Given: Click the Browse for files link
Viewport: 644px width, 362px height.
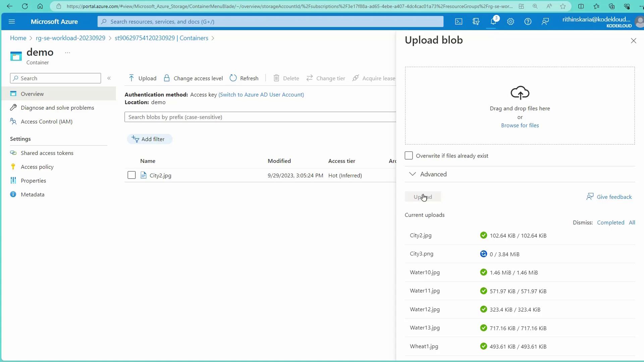Looking at the screenshot, I should (520, 125).
